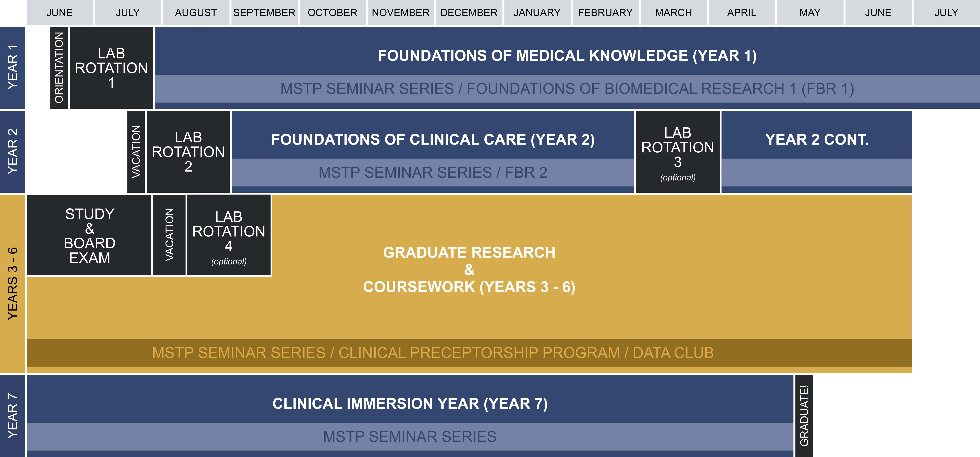Click Foundations of Clinical Care (Year 2) bar
The image size is (980, 457).
pos(433,139)
